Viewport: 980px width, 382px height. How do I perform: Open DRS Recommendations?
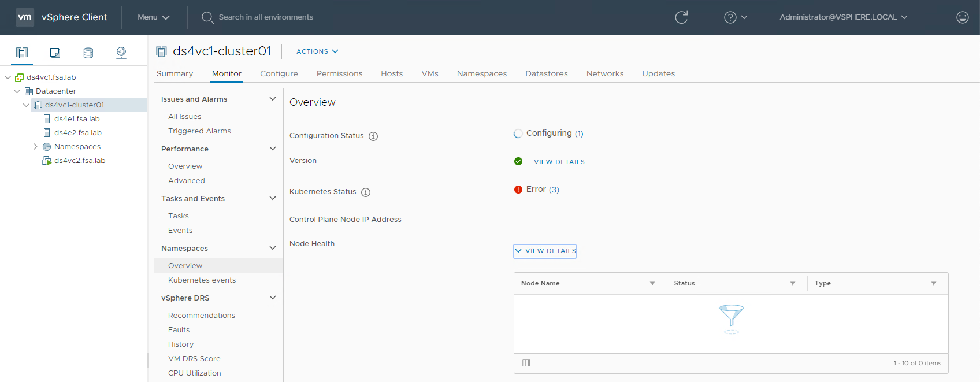202,316
